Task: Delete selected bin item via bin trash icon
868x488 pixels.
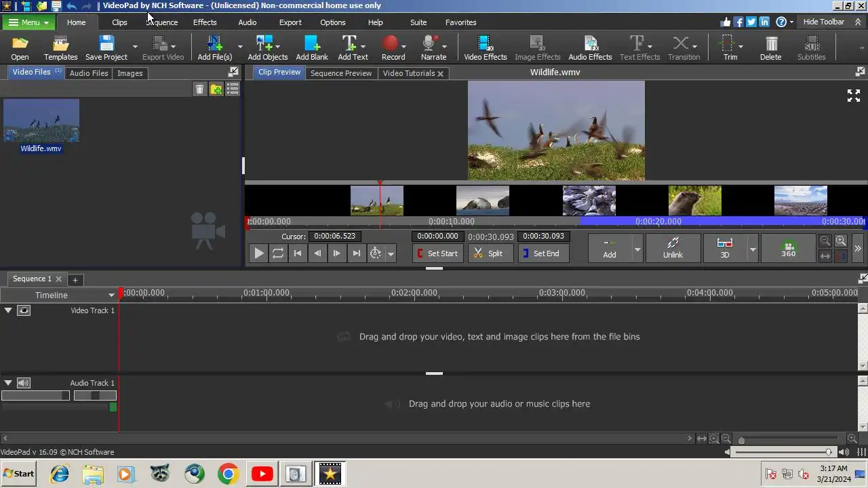Action: coord(199,89)
